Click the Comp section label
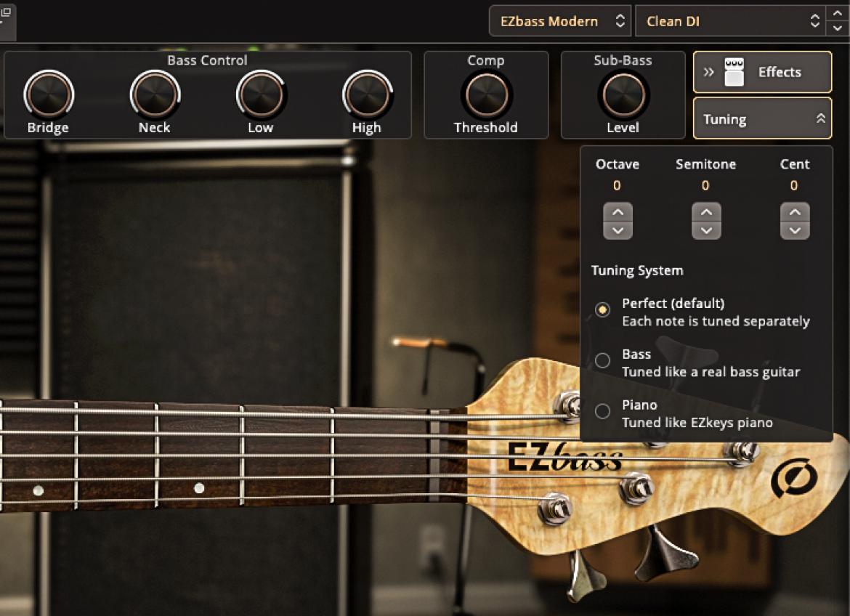 (486, 60)
